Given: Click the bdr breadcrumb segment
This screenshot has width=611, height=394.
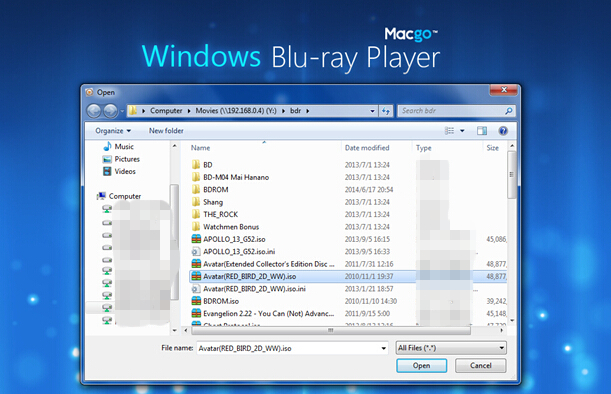Looking at the screenshot, I should tap(295, 111).
